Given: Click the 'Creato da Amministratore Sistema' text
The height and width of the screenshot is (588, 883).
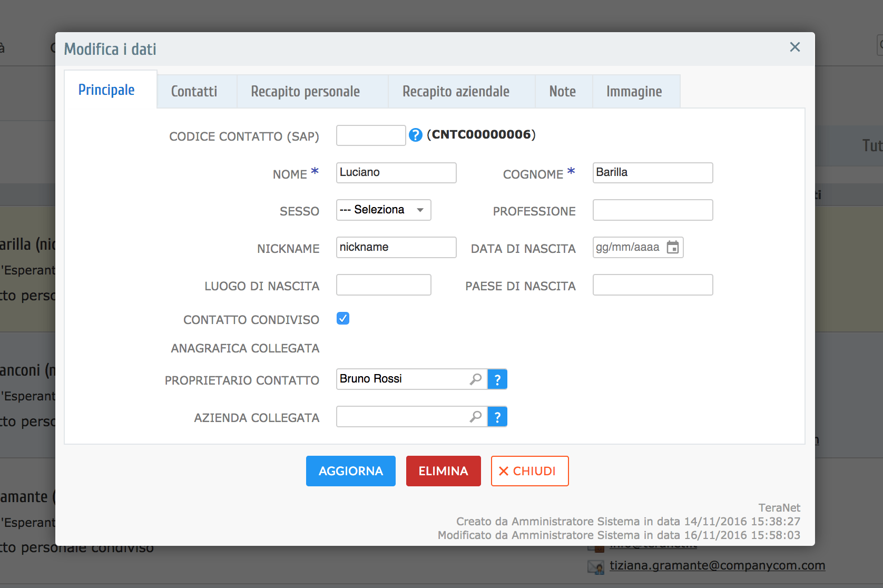Looking at the screenshot, I should pyautogui.click(x=628, y=522).
